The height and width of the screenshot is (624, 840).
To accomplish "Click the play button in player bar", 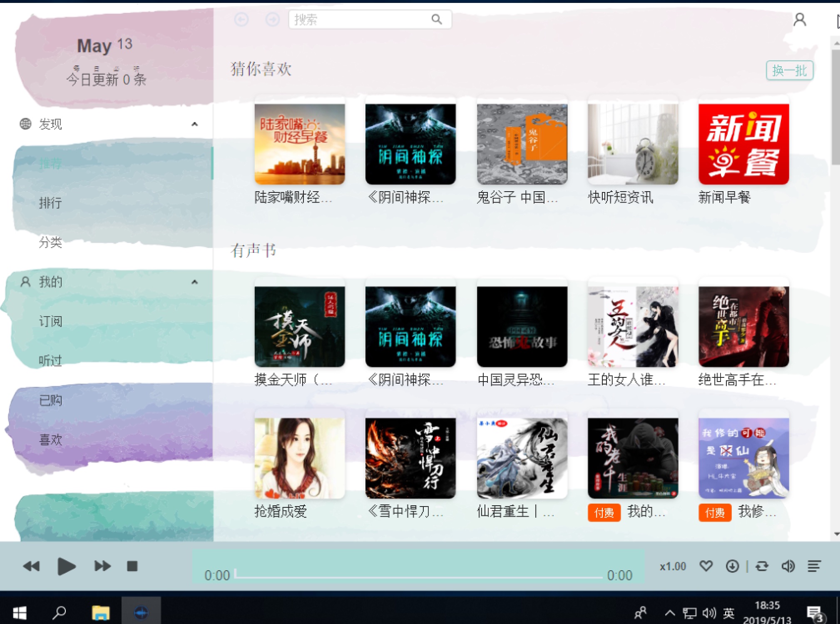I will (67, 566).
